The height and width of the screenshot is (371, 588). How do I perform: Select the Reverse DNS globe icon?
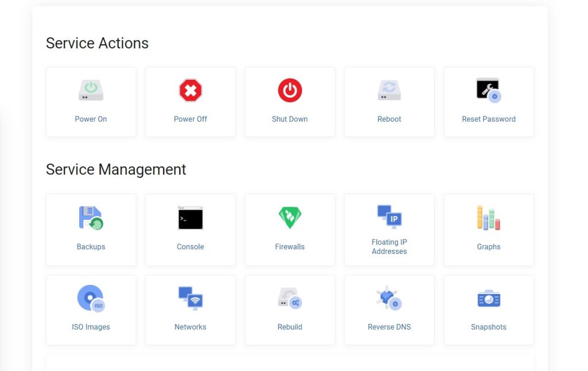coord(389,297)
